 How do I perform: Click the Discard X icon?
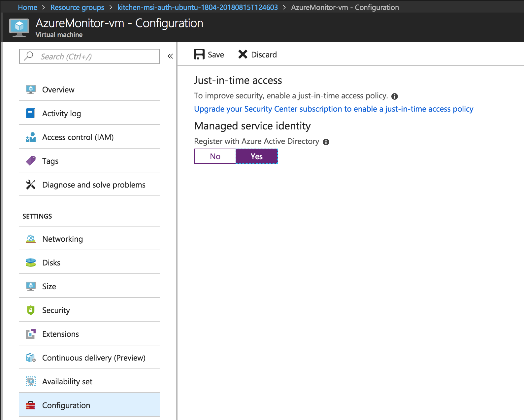point(243,54)
